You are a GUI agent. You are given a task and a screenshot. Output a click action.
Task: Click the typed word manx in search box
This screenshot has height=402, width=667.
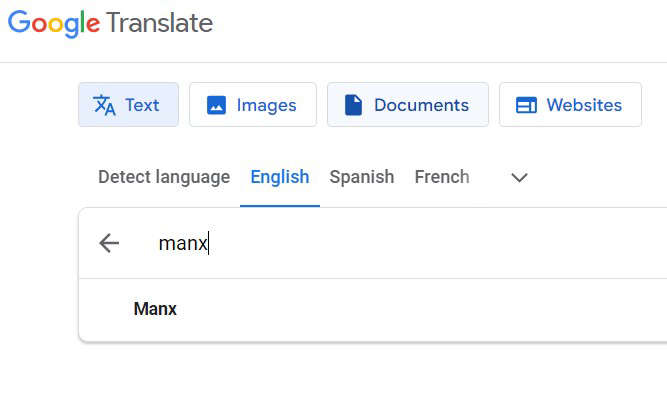coord(183,243)
